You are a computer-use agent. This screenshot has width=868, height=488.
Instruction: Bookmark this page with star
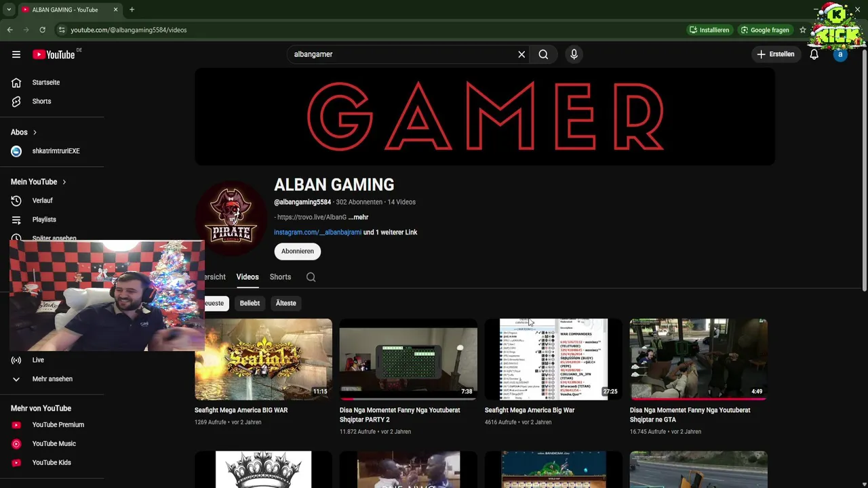[x=803, y=30]
